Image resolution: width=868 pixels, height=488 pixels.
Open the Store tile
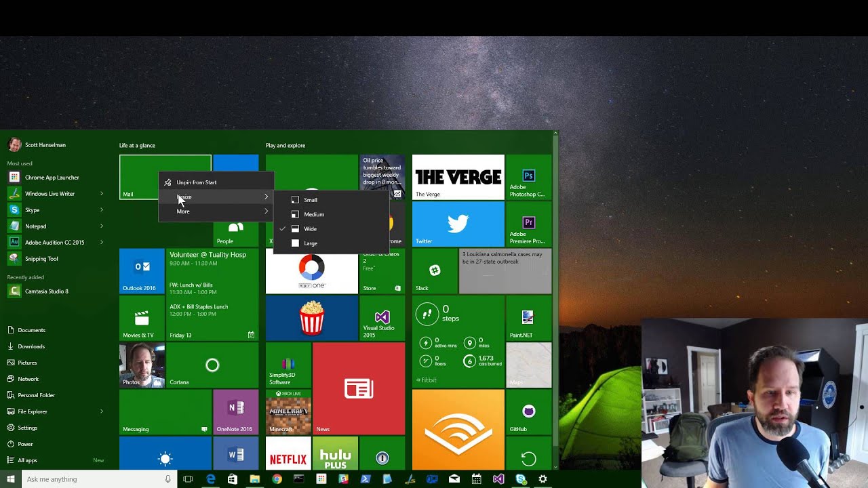point(382,274)
